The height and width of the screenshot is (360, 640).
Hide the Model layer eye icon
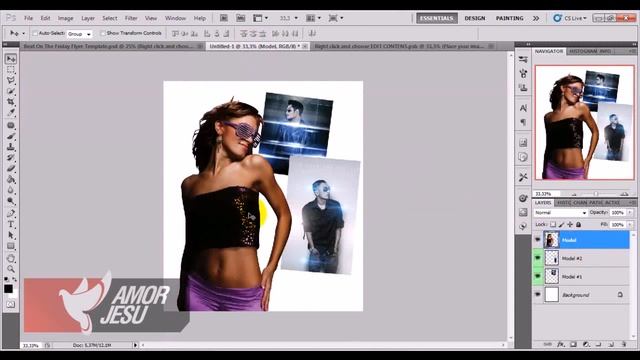pos(538,240)
